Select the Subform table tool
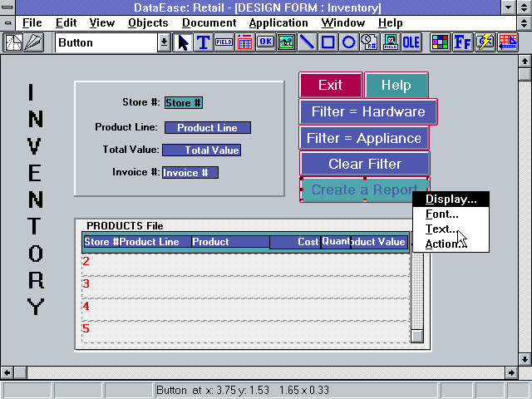The width and height of the screenshot is (532, 399). click(244, 42)
